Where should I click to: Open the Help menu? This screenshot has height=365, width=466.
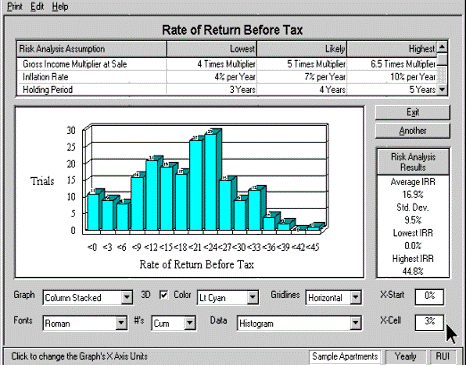click(60, 6)
